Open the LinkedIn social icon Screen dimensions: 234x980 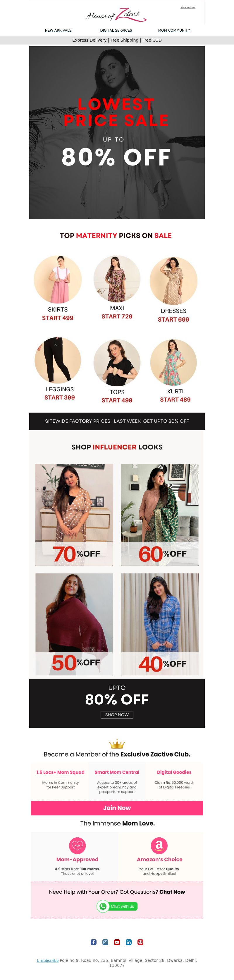[x=129, y=942]
